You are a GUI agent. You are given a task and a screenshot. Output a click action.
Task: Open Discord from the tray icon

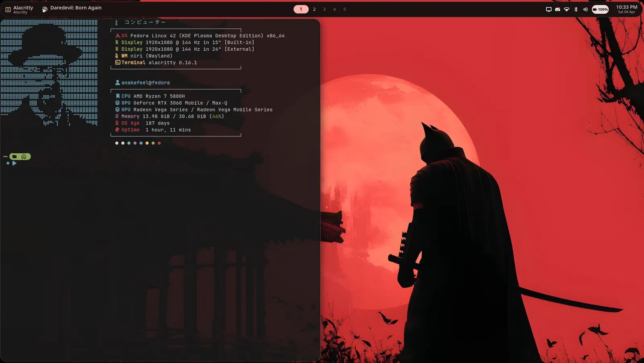coord(557,9)
